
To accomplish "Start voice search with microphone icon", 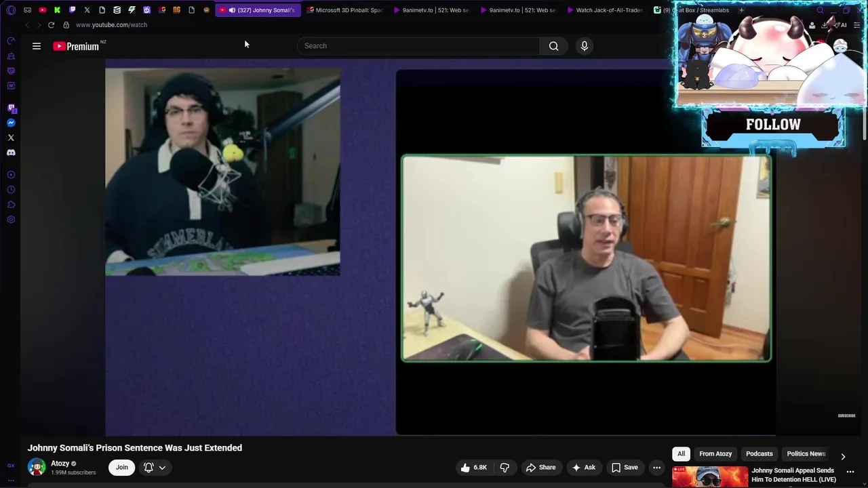I will [x=585, y=46].
